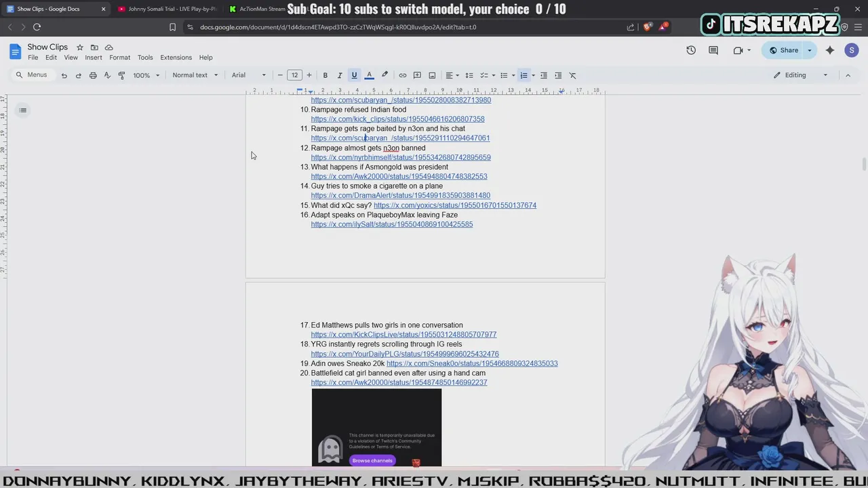Bookmark this page from the address bar
This screenshot has height=488, width=868.
[172, 27]
